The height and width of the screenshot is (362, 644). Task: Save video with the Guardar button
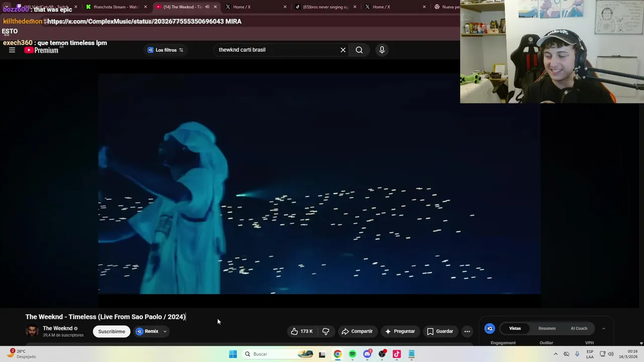point(440,331)
